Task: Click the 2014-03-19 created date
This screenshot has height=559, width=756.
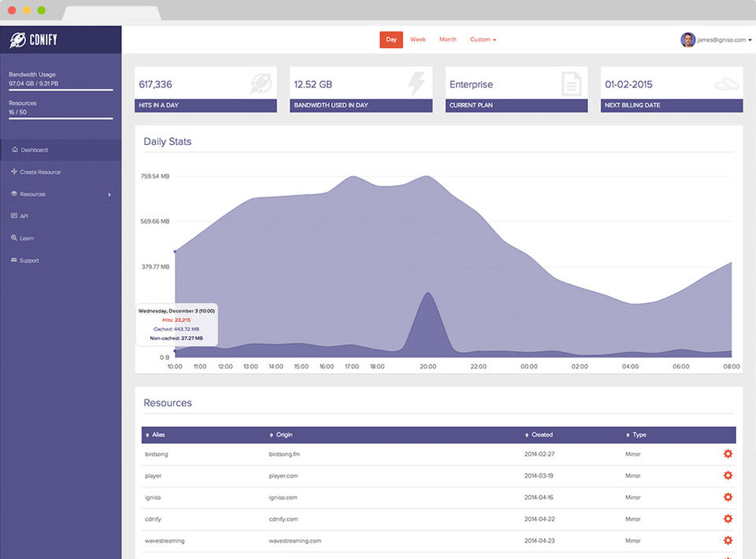Action: (x=539, y=476)
